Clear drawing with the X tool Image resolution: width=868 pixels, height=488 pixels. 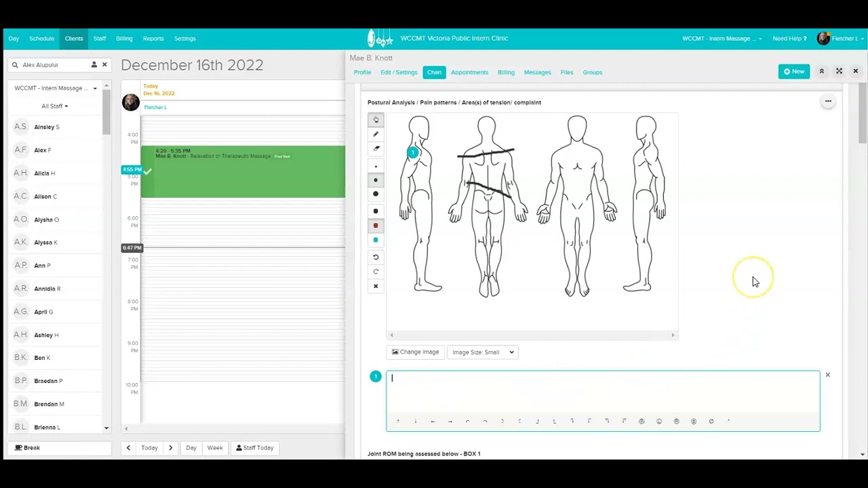coord(376,286)
